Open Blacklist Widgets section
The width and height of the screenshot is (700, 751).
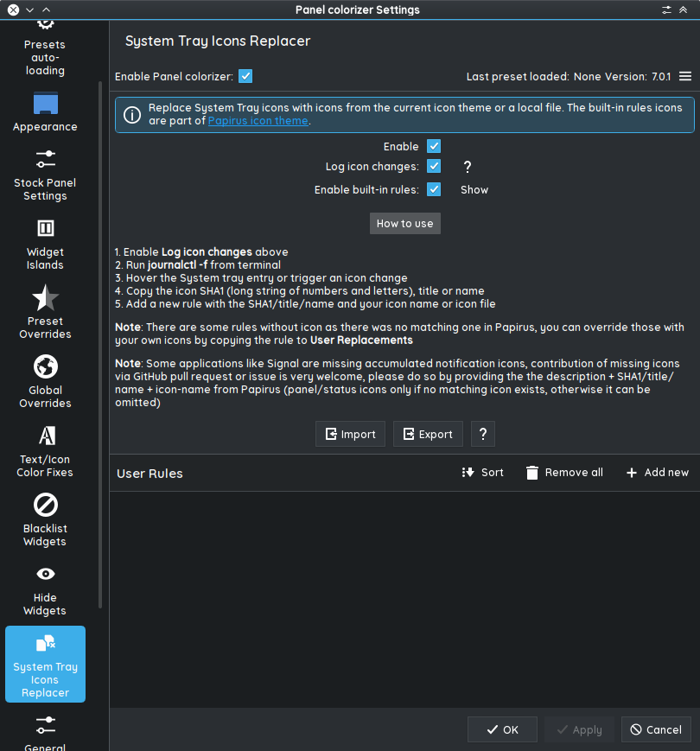(45, 520)
